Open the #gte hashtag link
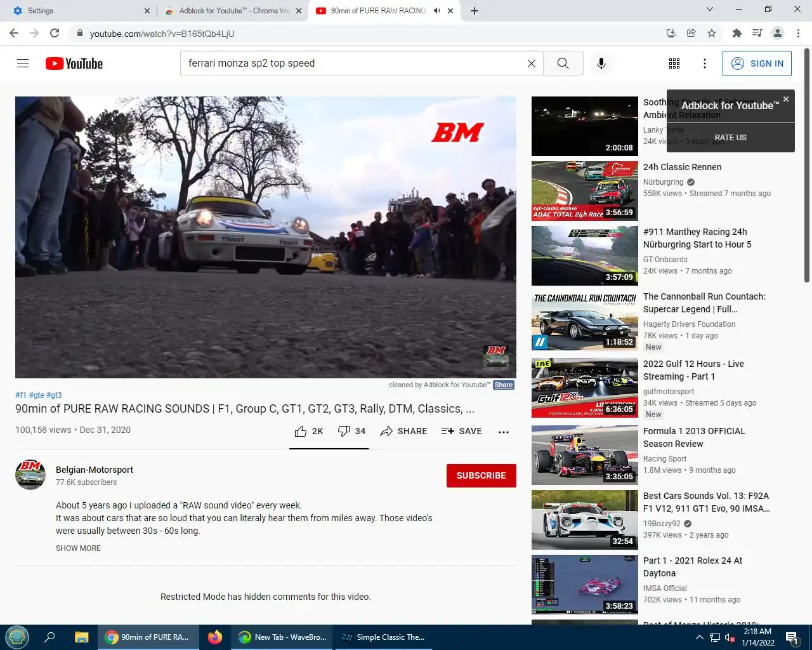The width and height of the screenshot is (812, 650). (x=36, y=395)
